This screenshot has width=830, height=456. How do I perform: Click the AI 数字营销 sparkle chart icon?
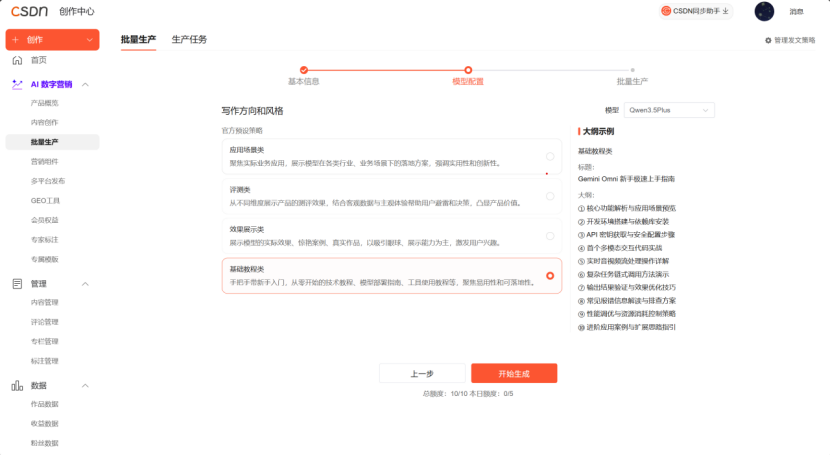click(x=17, y=84)
